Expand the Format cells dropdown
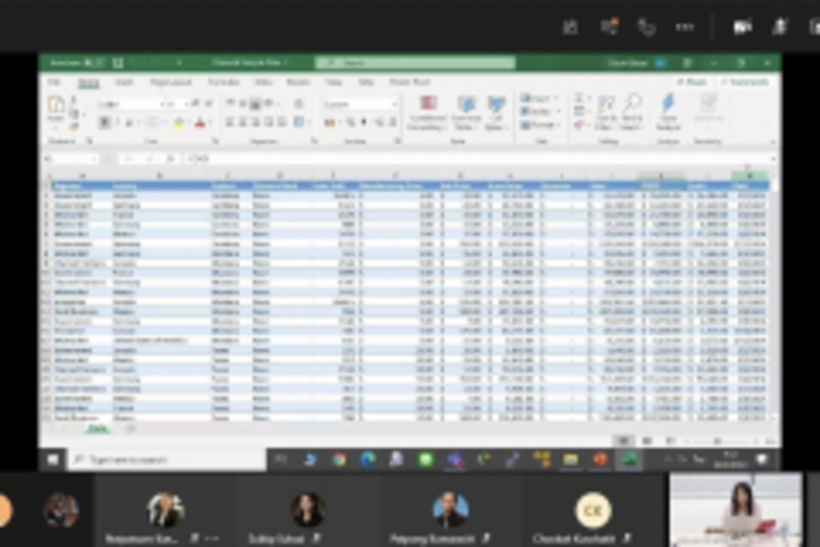Viewport: 820px width, 547px height. point(559,125)
